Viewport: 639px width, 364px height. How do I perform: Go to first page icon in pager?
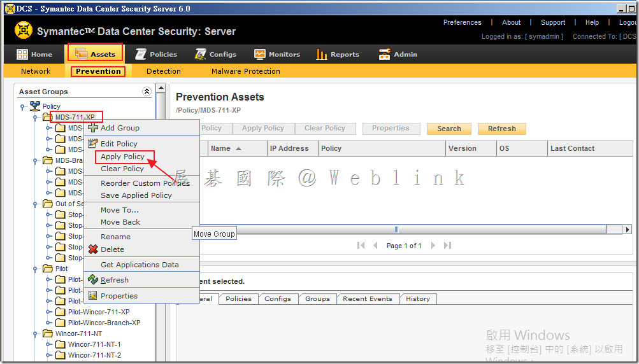[361, 246]
